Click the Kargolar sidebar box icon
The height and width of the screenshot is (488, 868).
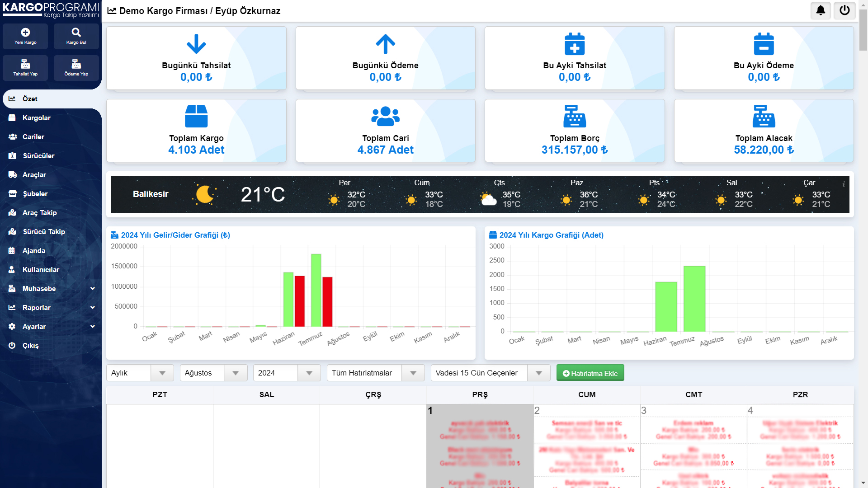(x=12, y=117)
